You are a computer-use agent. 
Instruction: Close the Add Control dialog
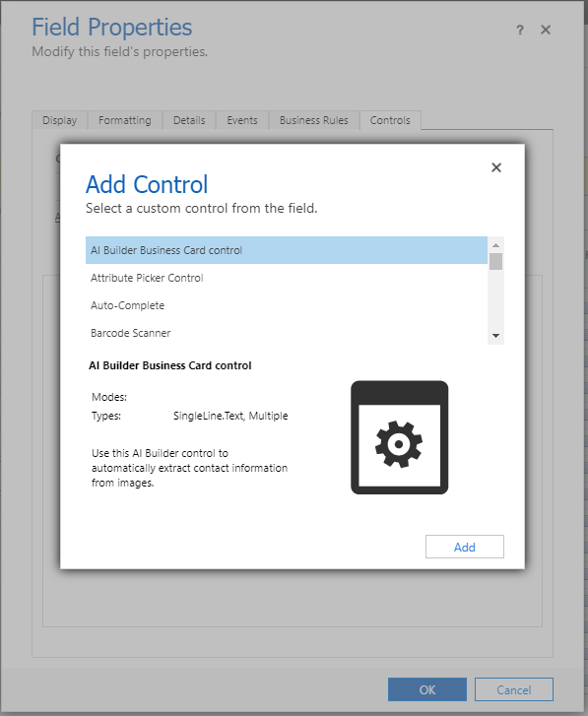click(x=496, y=167)
